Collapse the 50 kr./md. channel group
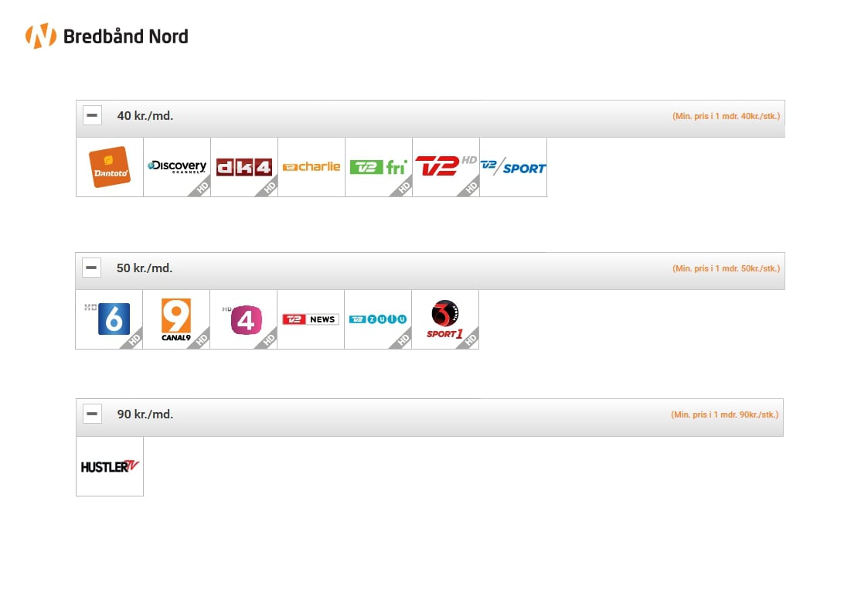Image resolution: width=868 pixels, height=614 pixels. click(x=92, y=268)
